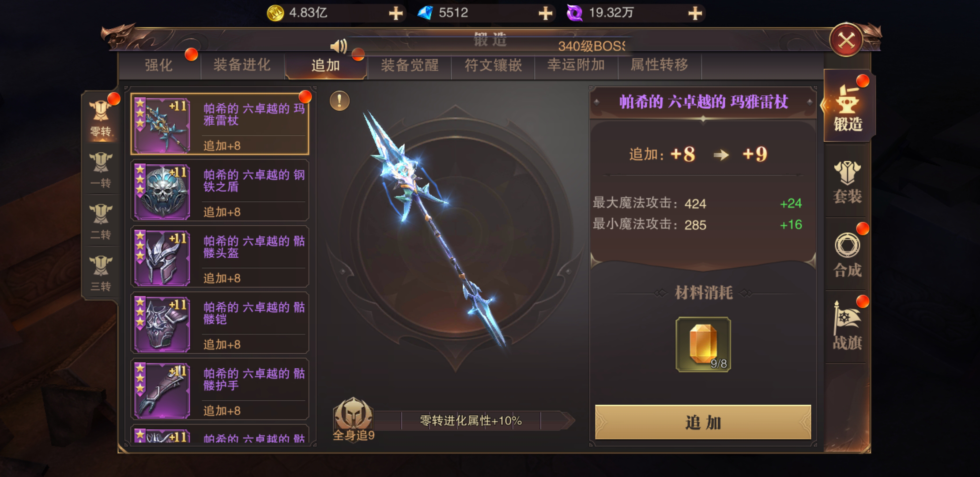This screenshot has height=477, width=980.
Task: Open the 套装 set armor icon
Action: [x=847, y=182]
